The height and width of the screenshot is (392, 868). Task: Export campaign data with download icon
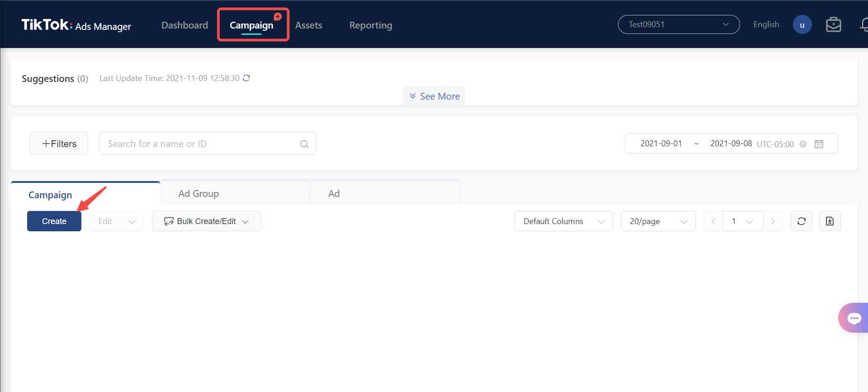click(830, 221)
